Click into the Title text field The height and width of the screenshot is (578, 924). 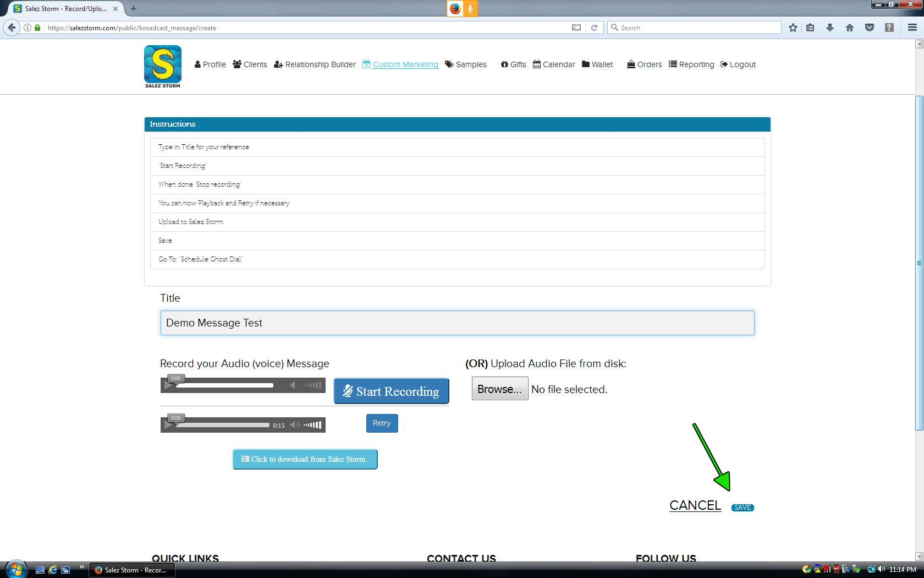pyautogui.click(x=457, y=323)
